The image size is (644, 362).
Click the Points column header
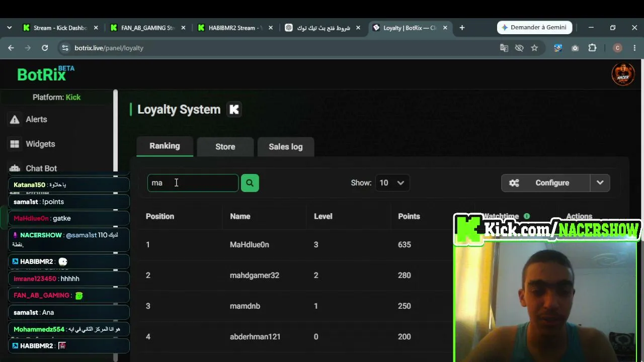[x=409, y=216]
